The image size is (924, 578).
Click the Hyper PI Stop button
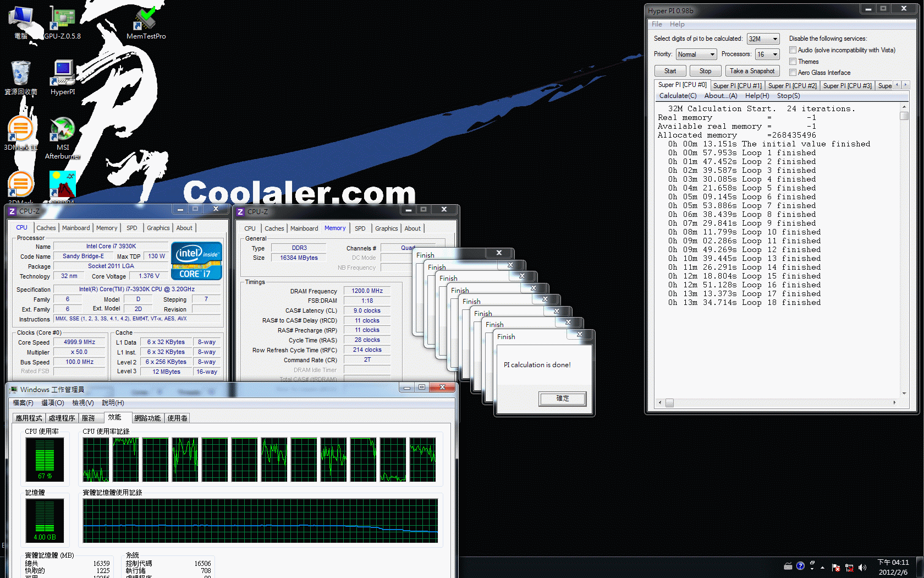705,71
